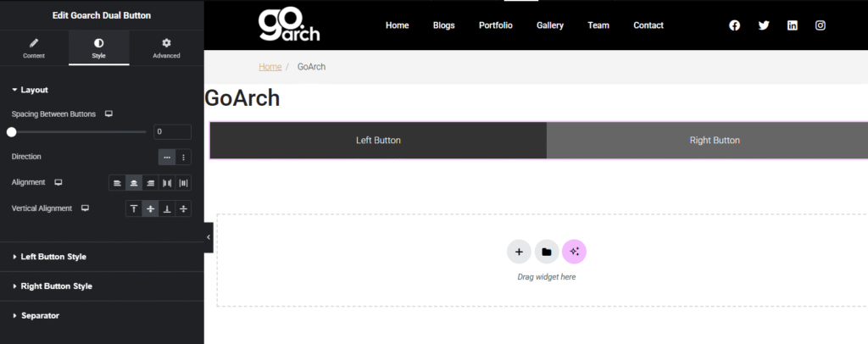Viewport: 868px width, 344px height.
Task: Collapse the Layout section
Action: coord(30,90)
